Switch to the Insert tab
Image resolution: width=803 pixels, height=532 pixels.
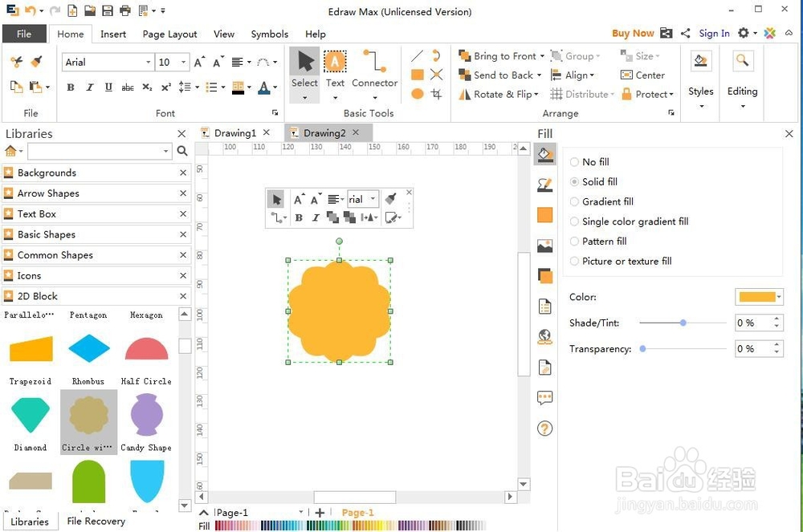113,34
